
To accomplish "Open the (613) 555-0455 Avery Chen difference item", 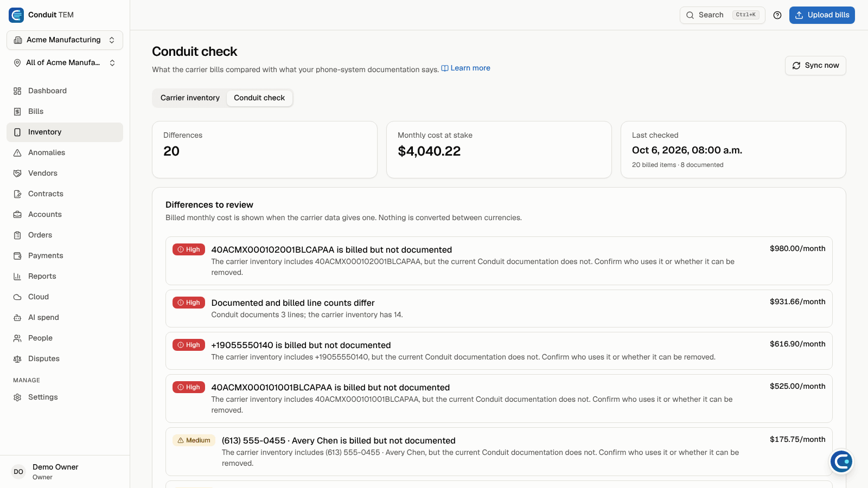I will tap(499, 452).
